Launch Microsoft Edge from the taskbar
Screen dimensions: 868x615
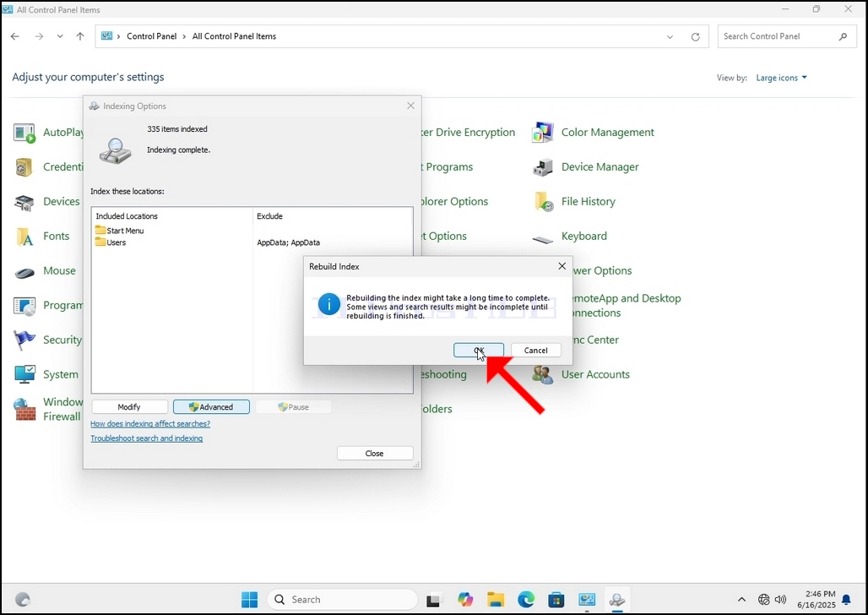[x=526, y=600]
